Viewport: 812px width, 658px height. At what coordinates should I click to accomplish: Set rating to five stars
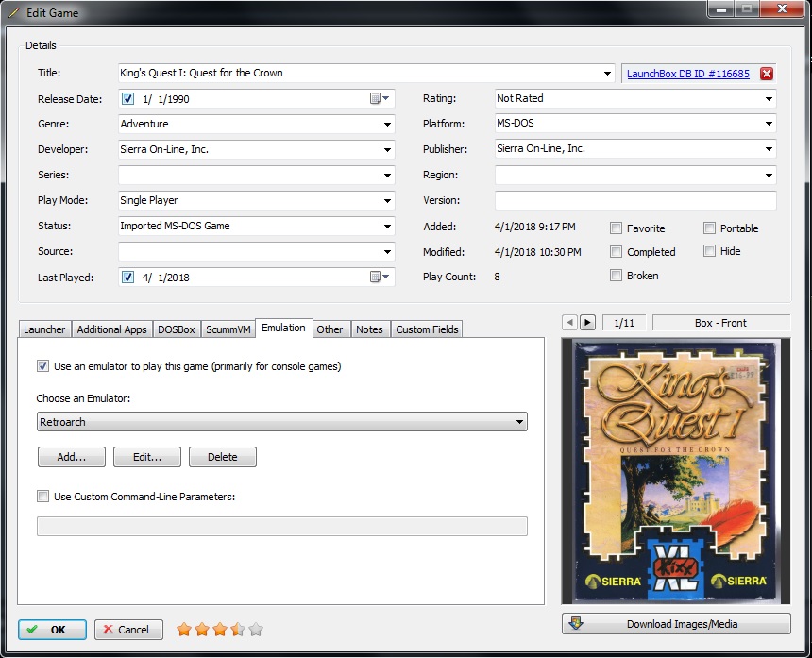click(x=256, y=630)
